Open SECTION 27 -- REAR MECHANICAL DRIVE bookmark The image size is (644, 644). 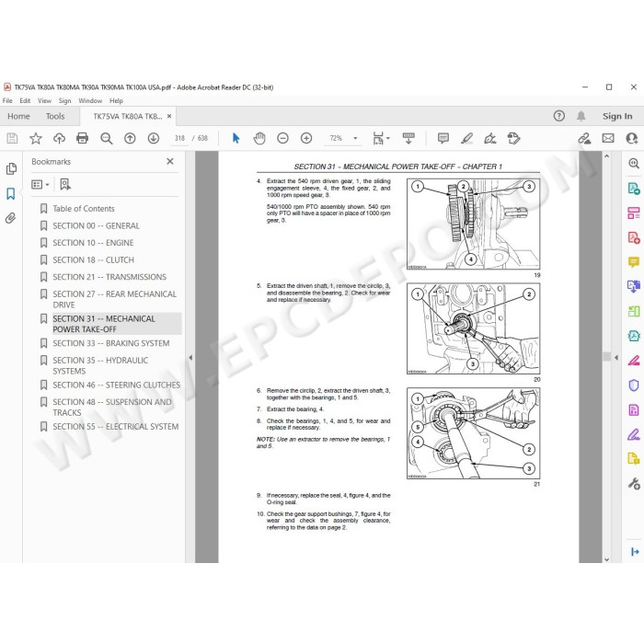(115, 299)
